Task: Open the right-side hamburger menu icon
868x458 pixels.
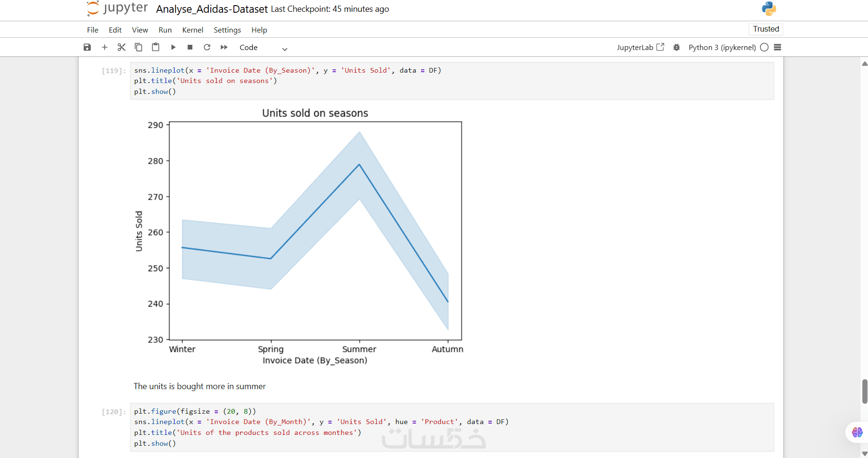Action: 777,47
